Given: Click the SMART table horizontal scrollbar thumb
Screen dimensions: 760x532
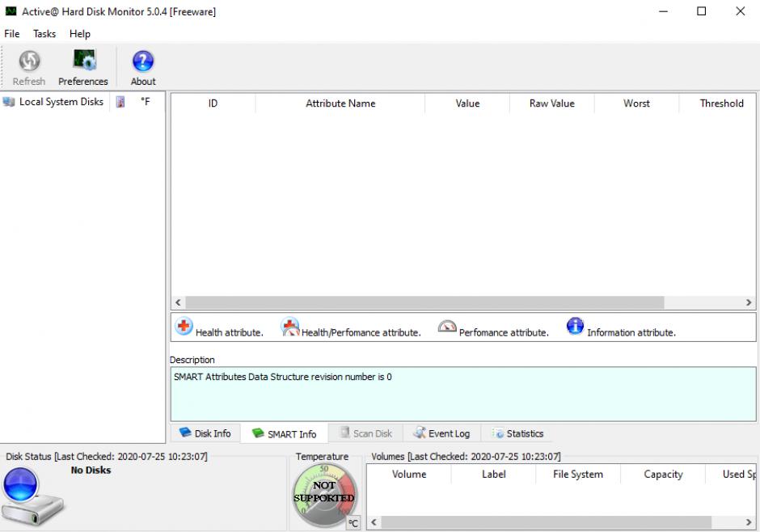Looking at the screenshot, I should click(x=424, y=302).
